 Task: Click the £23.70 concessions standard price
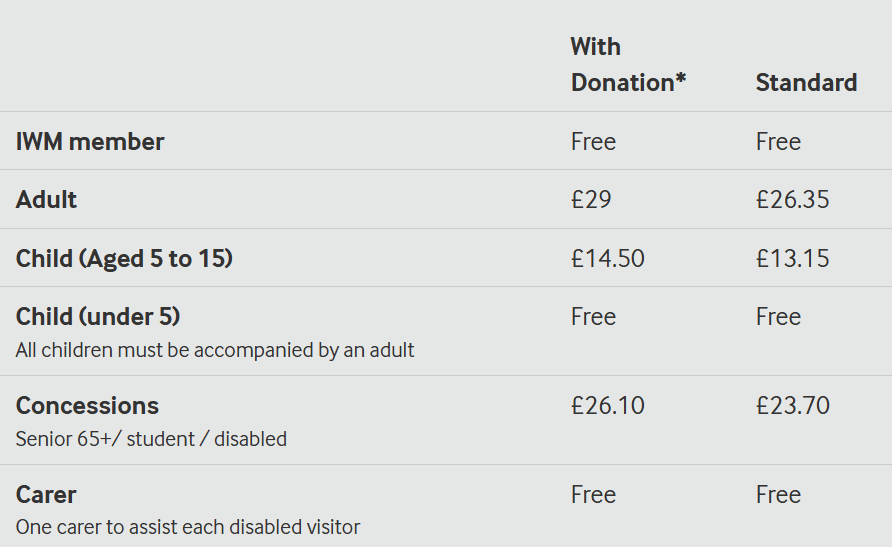coord(792,405)
